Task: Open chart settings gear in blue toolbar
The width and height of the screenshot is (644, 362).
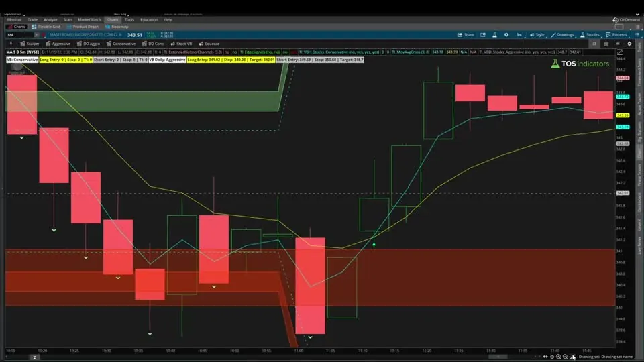Action: pos(506,35)
